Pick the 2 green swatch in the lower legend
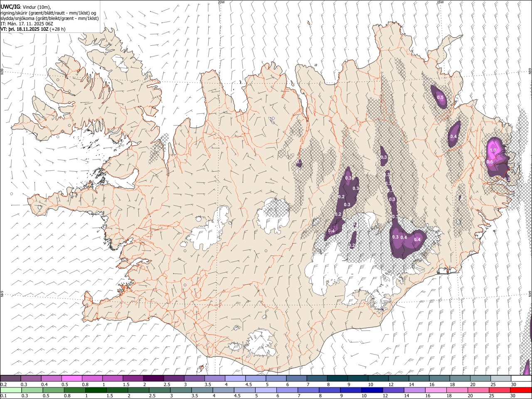This screenshot has height=399, width=532. point(138,390)
